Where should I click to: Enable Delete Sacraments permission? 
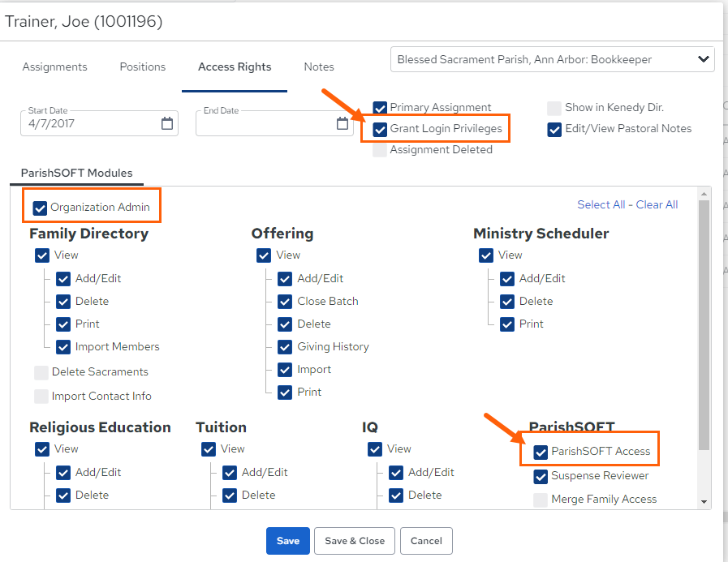coord(41,372)
